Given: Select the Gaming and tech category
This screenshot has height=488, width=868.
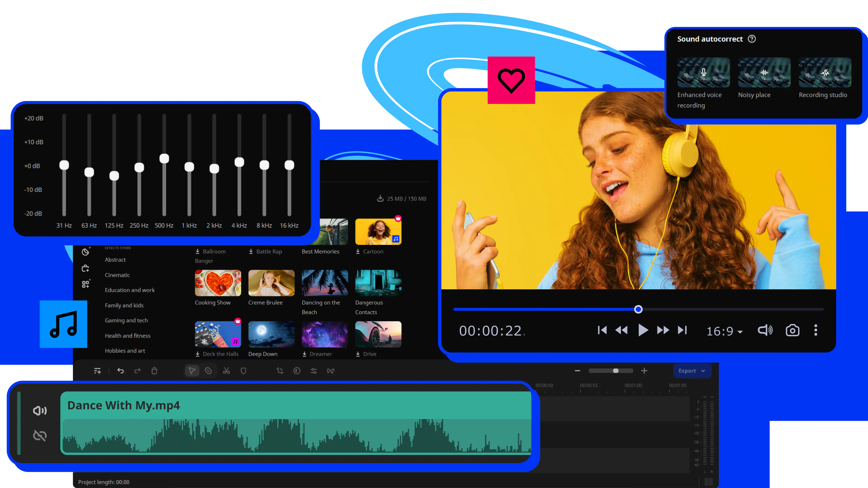Looking at the screenshot, I should pyautogui.click(x=126, y=320).
